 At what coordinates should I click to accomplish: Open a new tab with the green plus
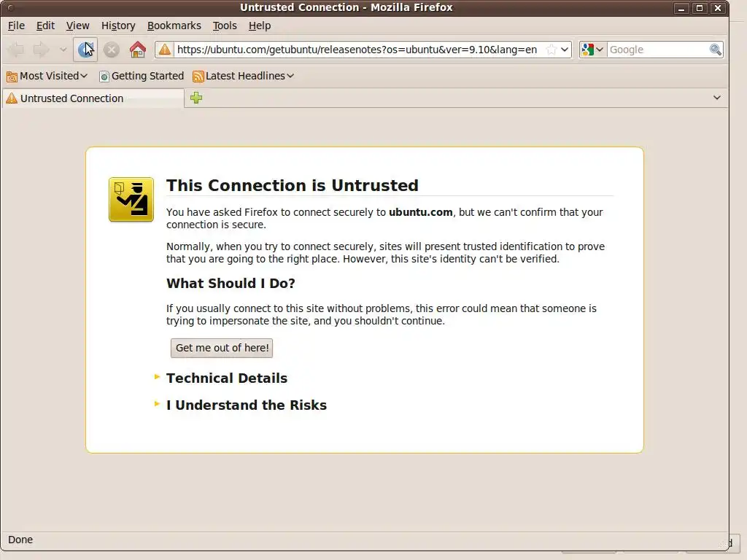coord(196,98)
